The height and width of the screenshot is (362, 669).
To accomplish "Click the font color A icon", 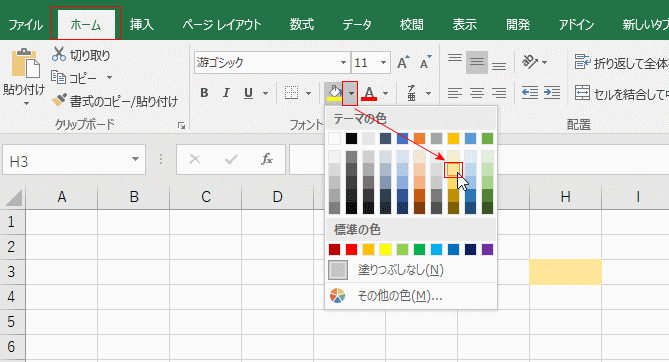I will click(369, 93).
